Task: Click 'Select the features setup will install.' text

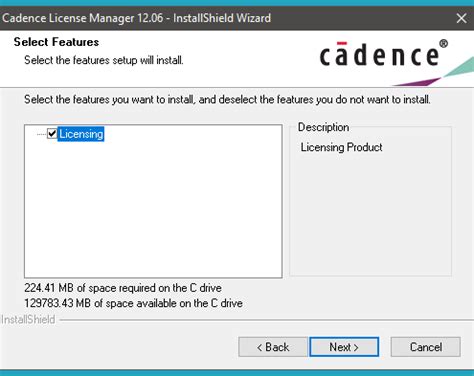Action: pos(104,60)
